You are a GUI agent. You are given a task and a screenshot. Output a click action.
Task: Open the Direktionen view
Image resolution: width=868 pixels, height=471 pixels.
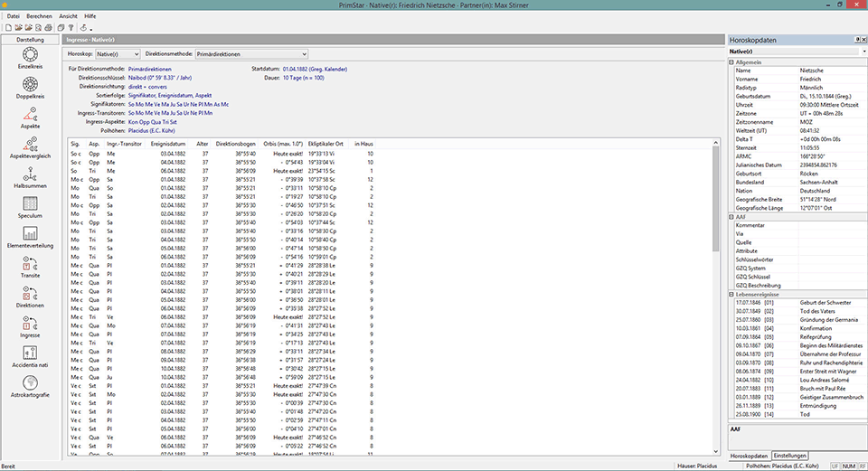click(x=30, y=297)
